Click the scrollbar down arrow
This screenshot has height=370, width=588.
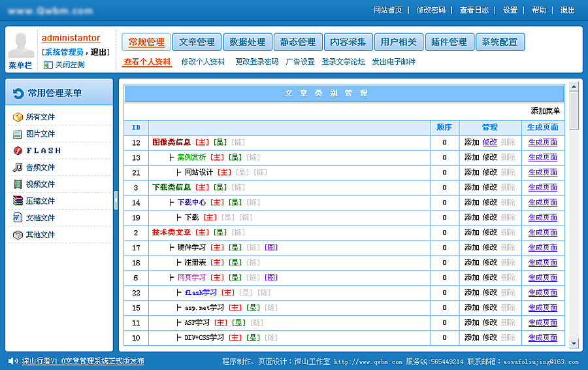click(574, 343)
